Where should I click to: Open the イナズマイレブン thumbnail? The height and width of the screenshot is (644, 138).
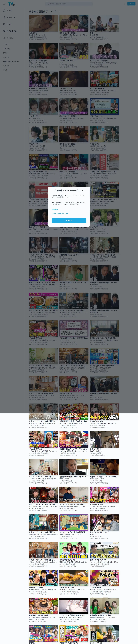[x=74, y=523]
